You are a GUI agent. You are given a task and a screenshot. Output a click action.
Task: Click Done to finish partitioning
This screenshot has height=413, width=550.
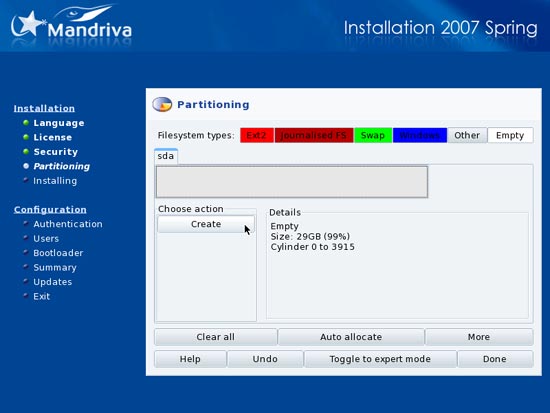(495, 359)
